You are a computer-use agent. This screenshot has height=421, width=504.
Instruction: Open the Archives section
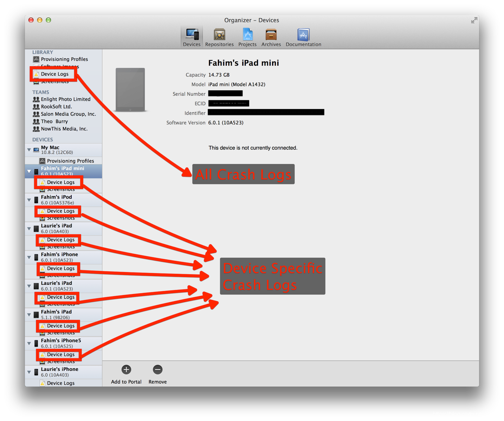[x=271, y=37]
